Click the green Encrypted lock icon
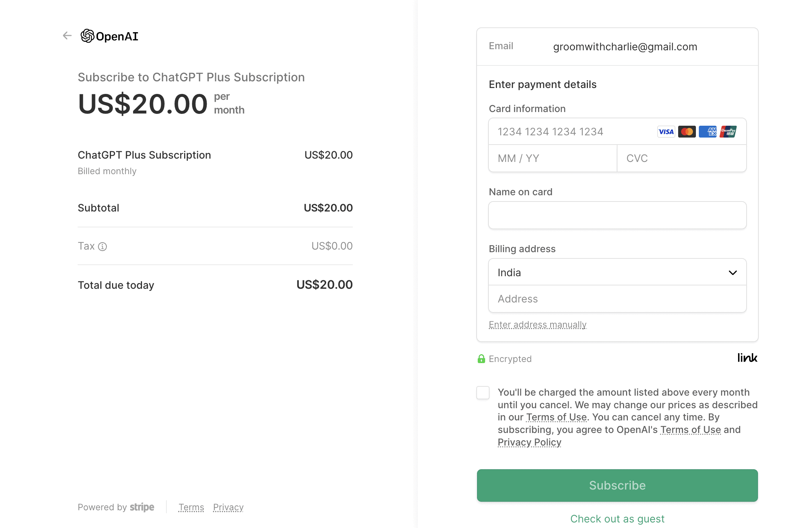Screen dimensions: 812x528 [x=481, y=359]
